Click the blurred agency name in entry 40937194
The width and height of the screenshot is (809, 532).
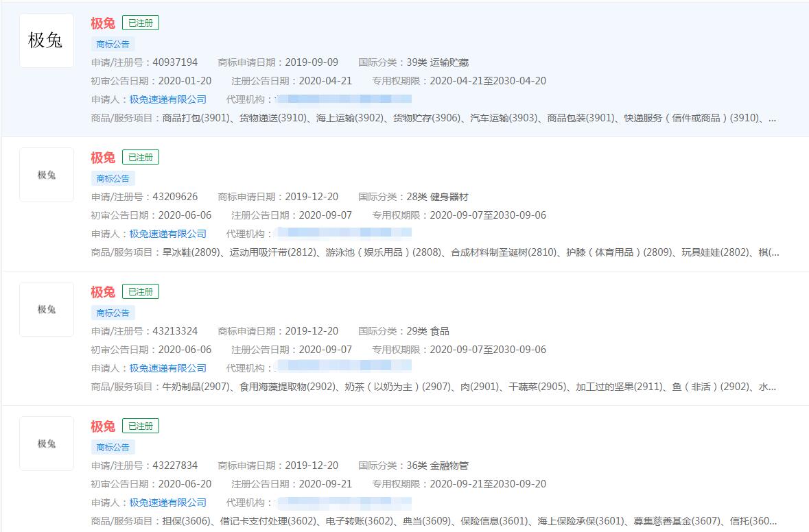[x=344, y=99]
